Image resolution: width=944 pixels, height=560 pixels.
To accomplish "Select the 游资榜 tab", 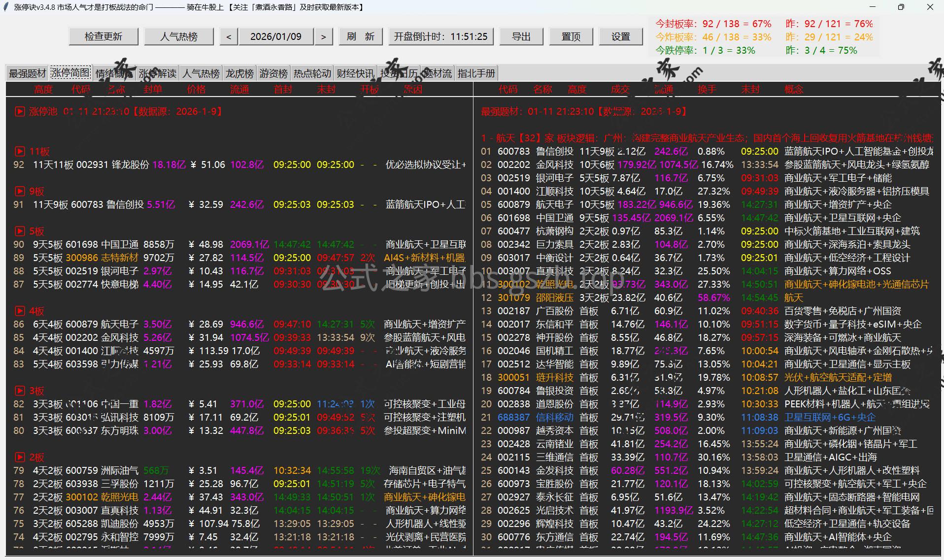I will (x=273, y=73).
